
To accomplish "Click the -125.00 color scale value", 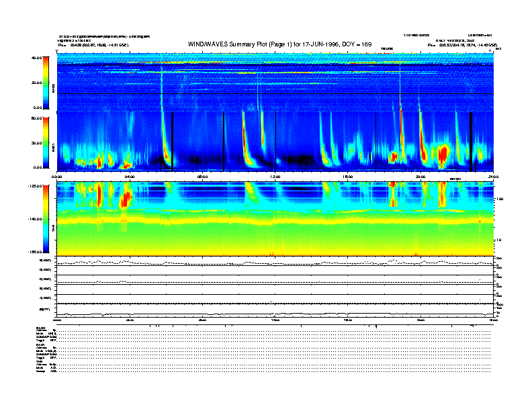I will tap(36, 186).
